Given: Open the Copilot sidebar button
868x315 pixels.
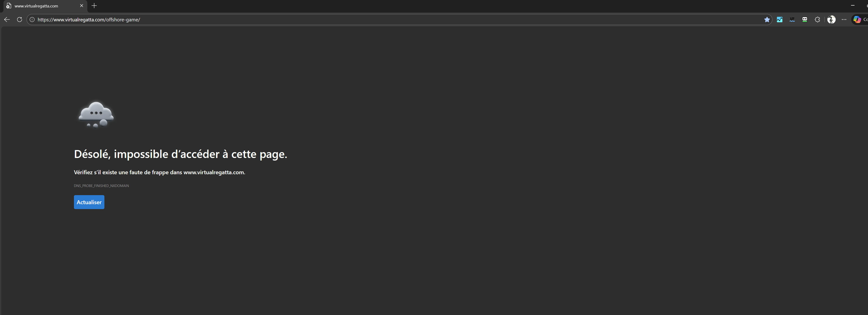Looking at the screenshot, I should (x=858, y=20).
